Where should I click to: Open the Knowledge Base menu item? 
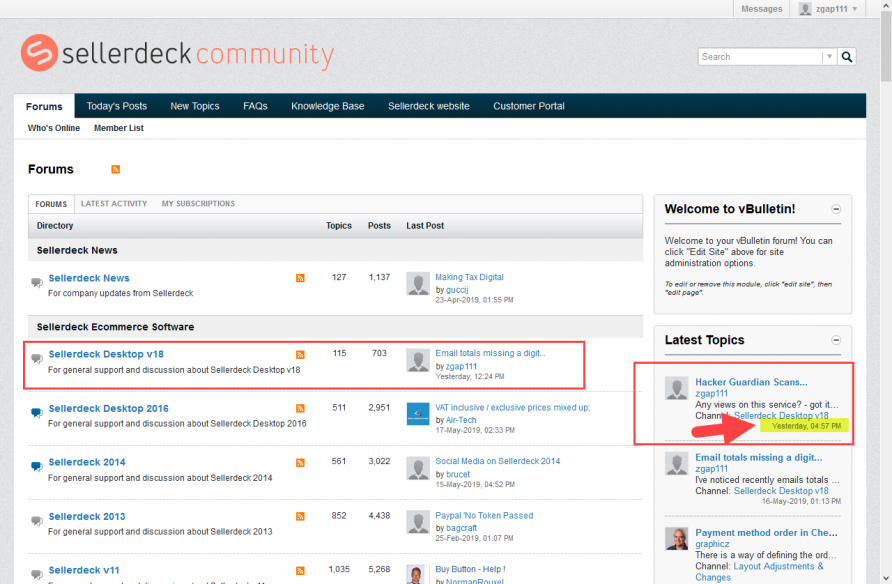click(x=327, y=106)
